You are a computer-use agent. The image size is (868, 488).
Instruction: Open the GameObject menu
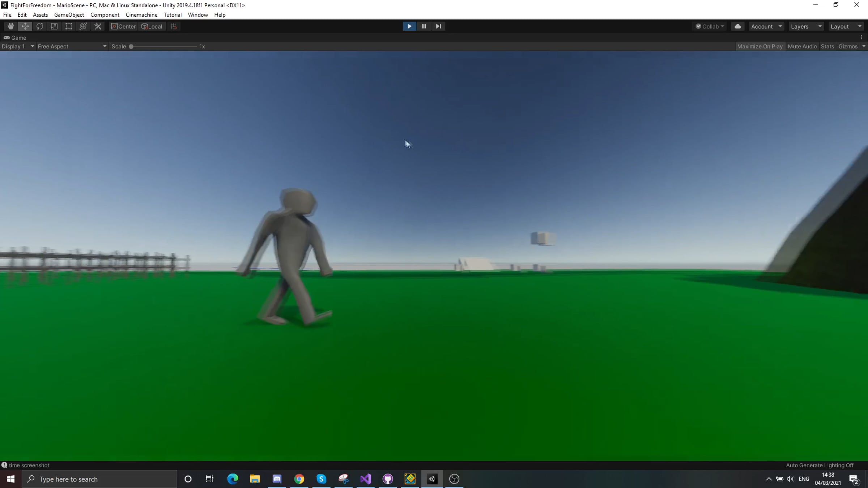(69, 15)
